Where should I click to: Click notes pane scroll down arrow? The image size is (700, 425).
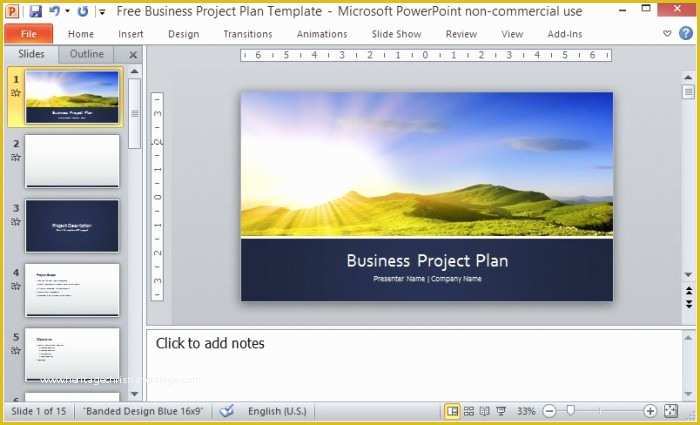coord(688,394)
